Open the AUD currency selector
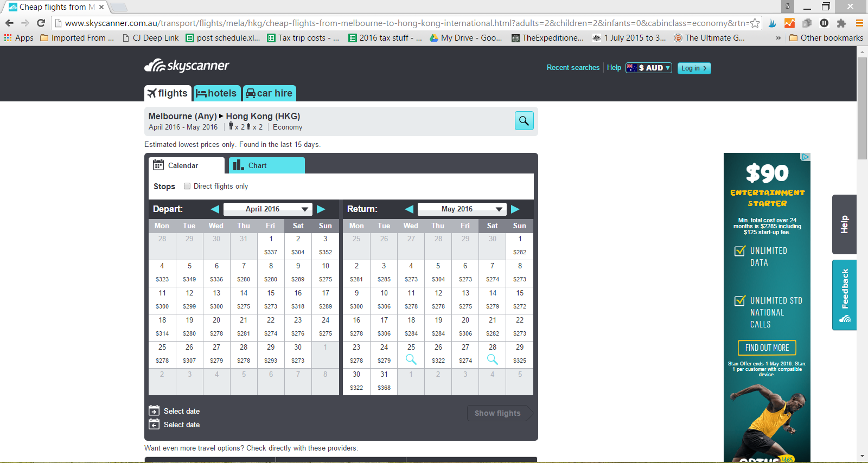868x463 pixels. [x=649, y=68]
